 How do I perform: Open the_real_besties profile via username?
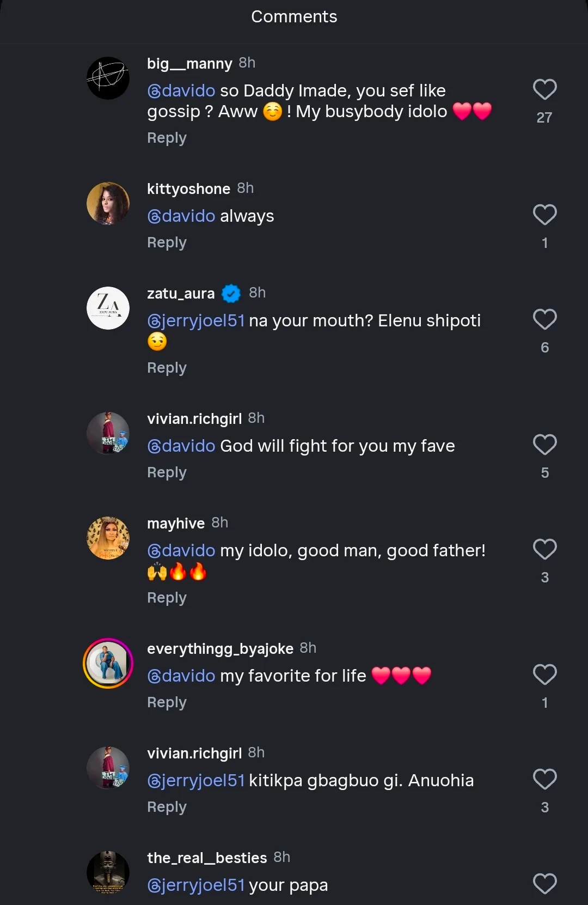pos(207,858)
